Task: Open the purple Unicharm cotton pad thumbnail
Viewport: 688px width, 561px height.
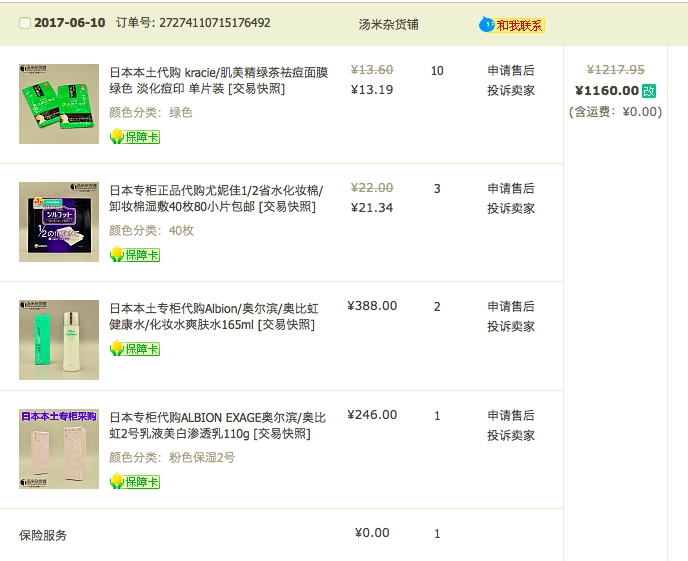Action: (x=59, y=222)
